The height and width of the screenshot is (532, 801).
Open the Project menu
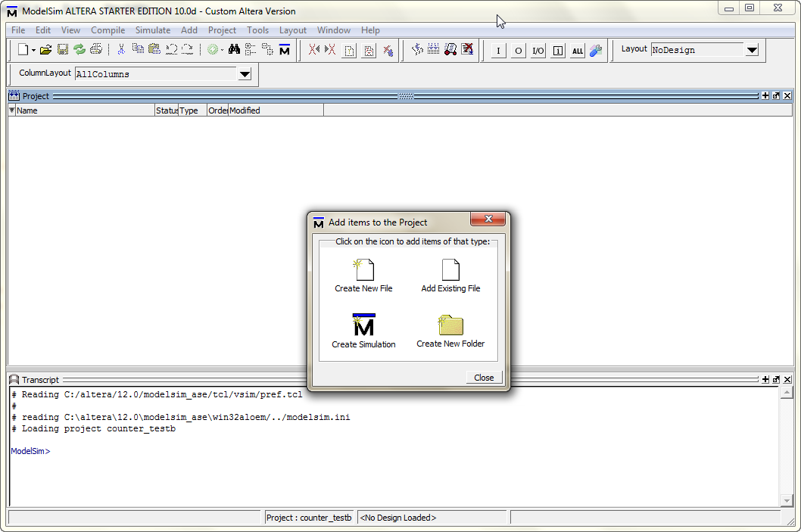coord(222,30)
